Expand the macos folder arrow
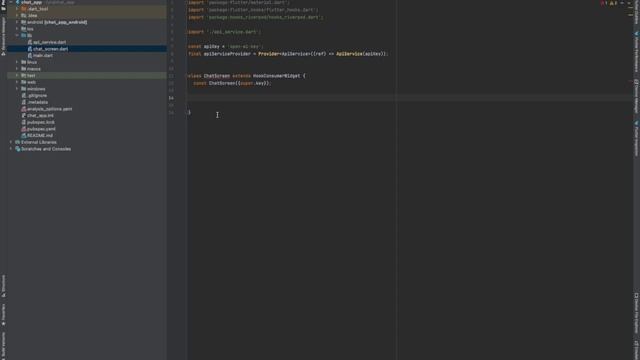Viewport: 640px width, 360px height. coord(17,69)
